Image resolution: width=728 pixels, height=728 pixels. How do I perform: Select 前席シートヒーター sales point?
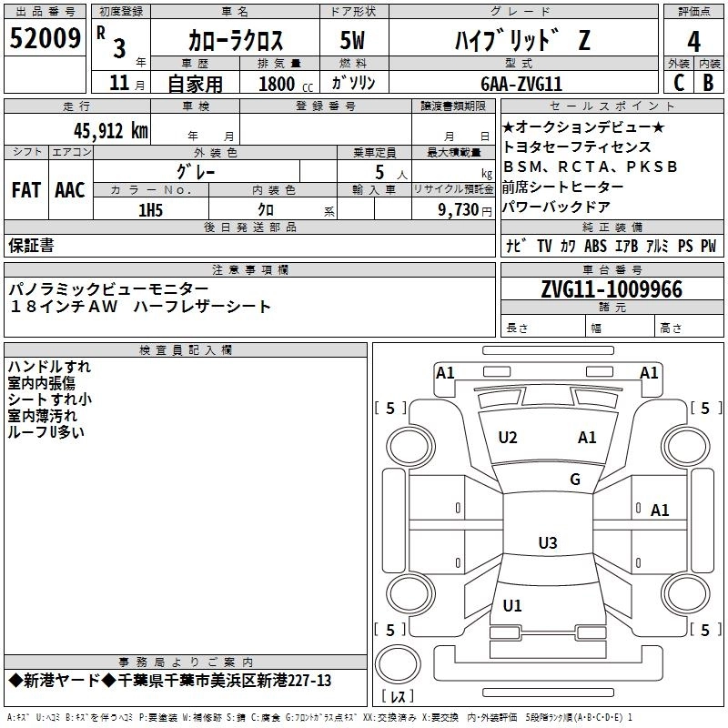pos(563,187)
